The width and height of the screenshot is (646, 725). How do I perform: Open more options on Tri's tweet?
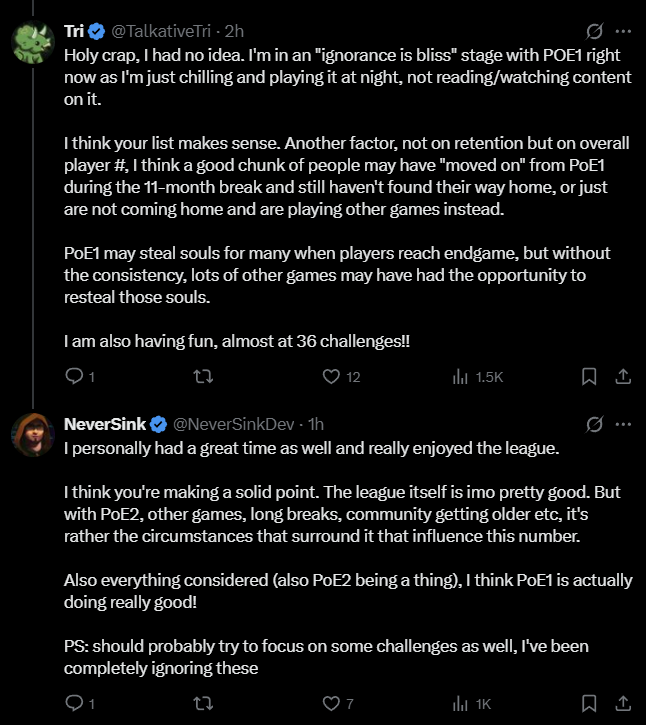(x=623, y=32)
